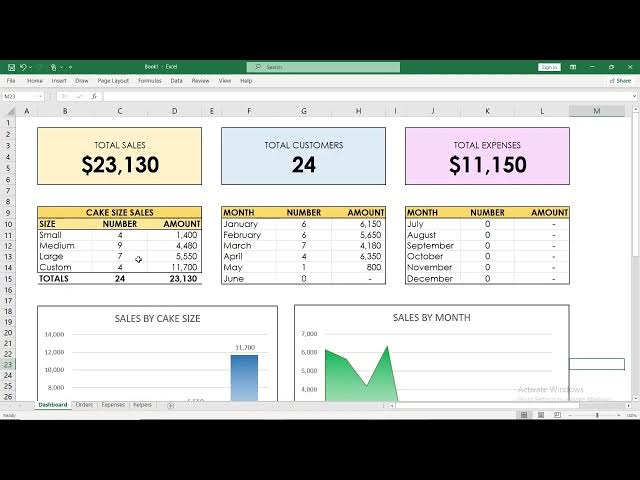Click the Sign in button
Image resolution: width=640 pixels, height=480 pixels.
click(549, 67)
